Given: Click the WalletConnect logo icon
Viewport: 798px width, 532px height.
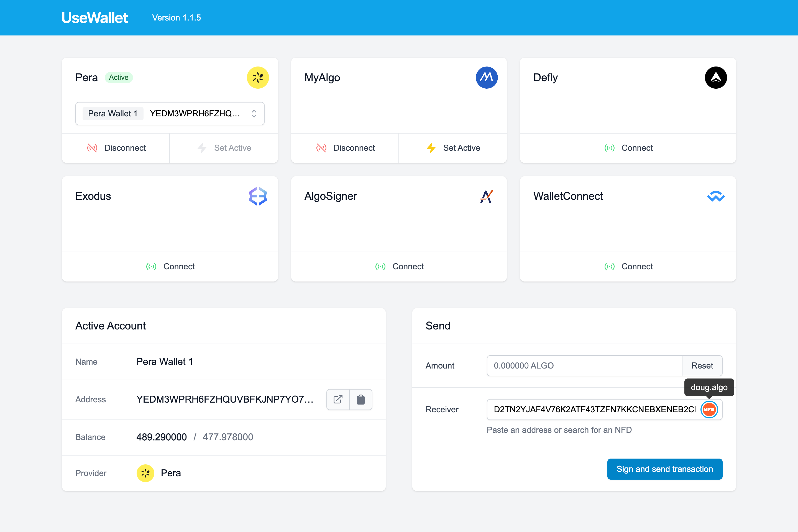Looking at the screenshot, I should [715, 196].
